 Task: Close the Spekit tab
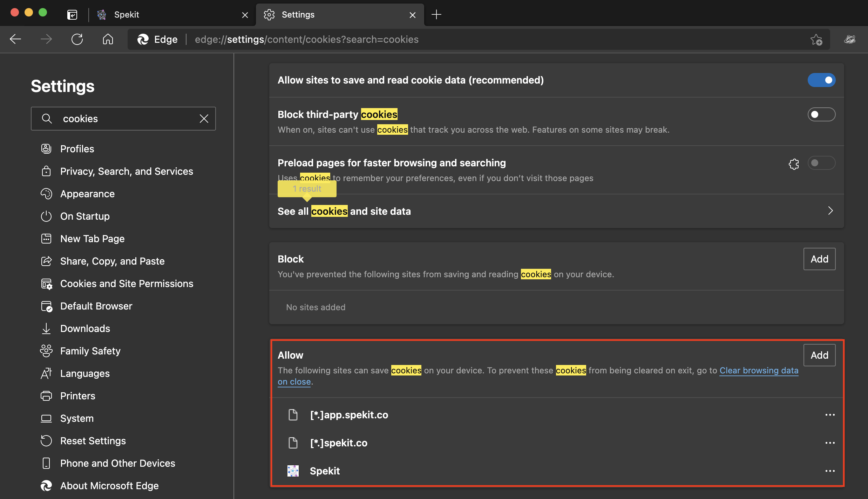(x=245, y=15)
